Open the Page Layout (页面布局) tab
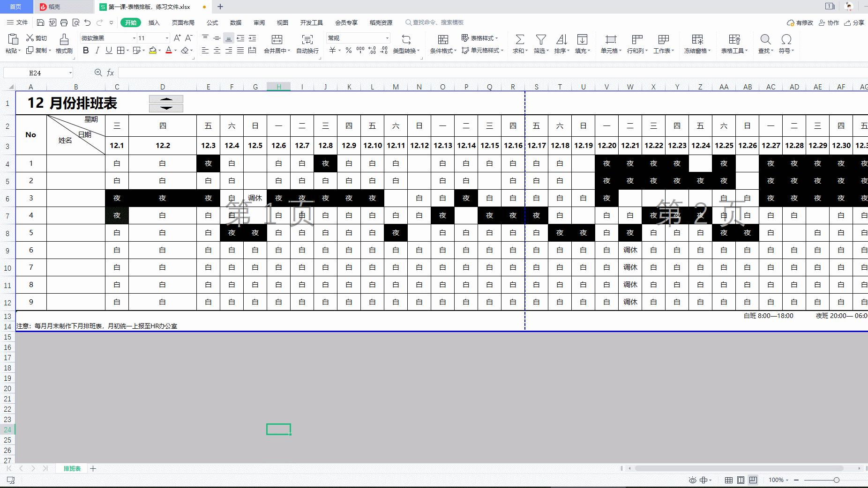 183,22
